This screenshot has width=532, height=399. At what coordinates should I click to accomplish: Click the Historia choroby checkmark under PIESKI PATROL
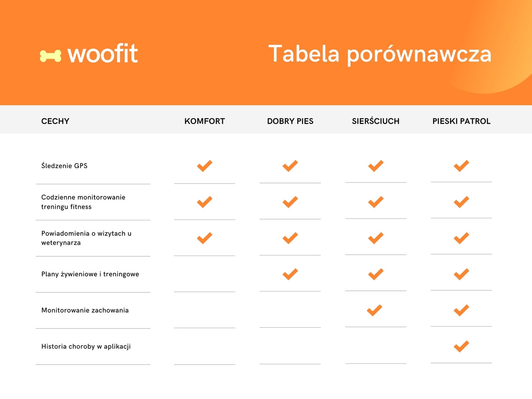461,346
